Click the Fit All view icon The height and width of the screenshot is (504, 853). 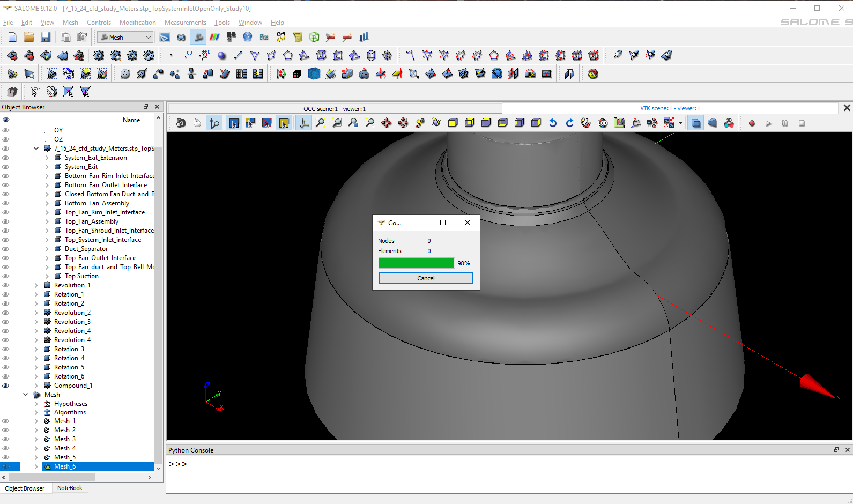point(320,123)
